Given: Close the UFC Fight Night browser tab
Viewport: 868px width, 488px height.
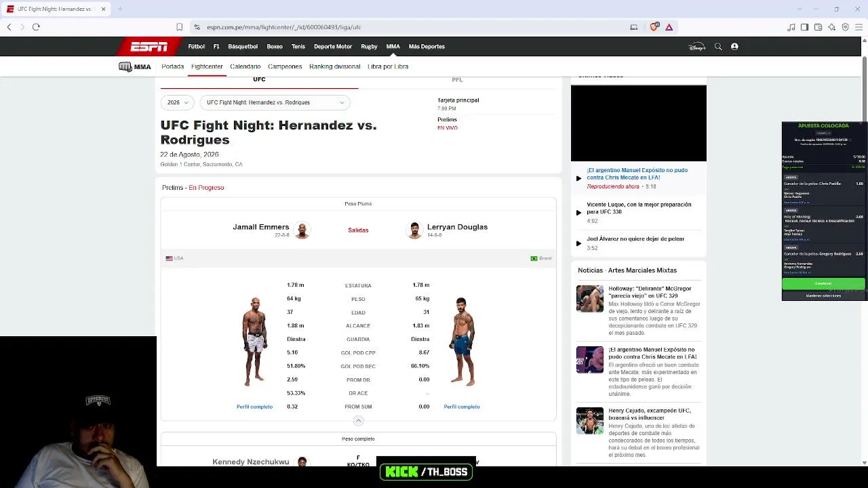Looking at the screenshot, I should tap(104, 9).
